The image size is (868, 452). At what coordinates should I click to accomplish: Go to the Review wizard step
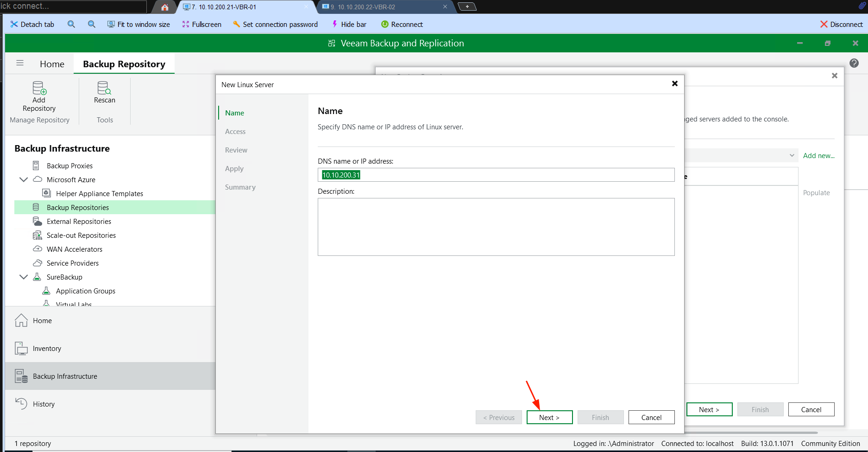pos(236,150)
